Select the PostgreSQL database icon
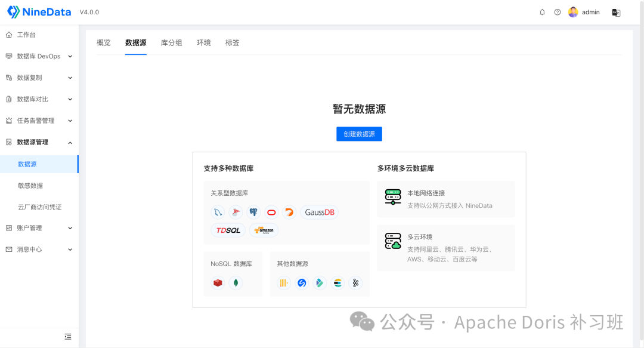 point(253,212)
